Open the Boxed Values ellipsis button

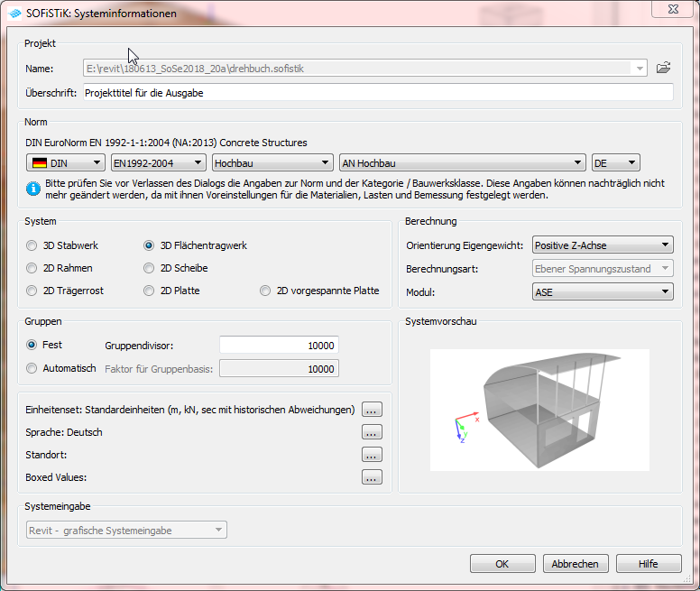(x=372, y=477)
